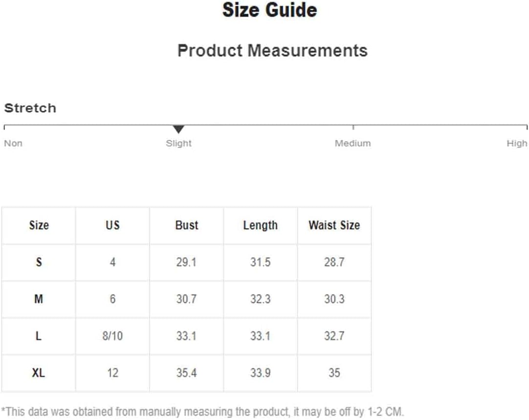This screenshot has height=420, width=529.
Task: Click the size "M" row label
Action: pos(39,299)
